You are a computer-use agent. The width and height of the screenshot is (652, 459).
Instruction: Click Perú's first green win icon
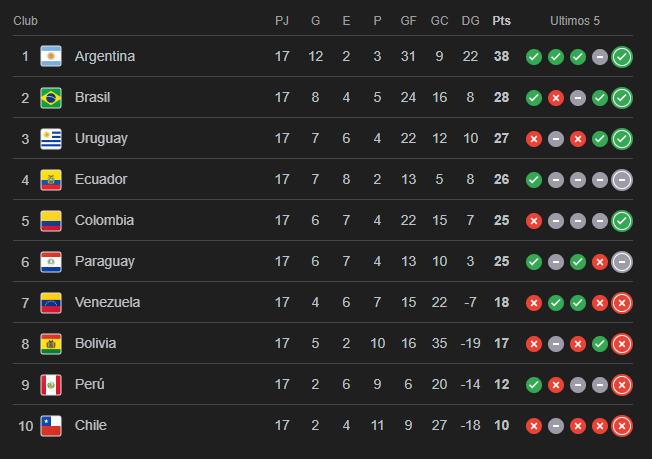pyautogui.click(x=534, y=385)
